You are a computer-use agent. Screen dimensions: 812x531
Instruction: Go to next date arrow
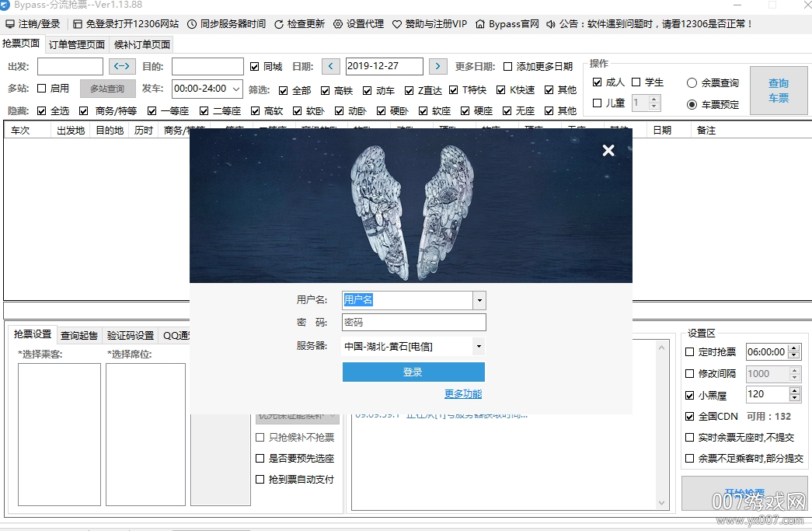[x=438, y=67]
